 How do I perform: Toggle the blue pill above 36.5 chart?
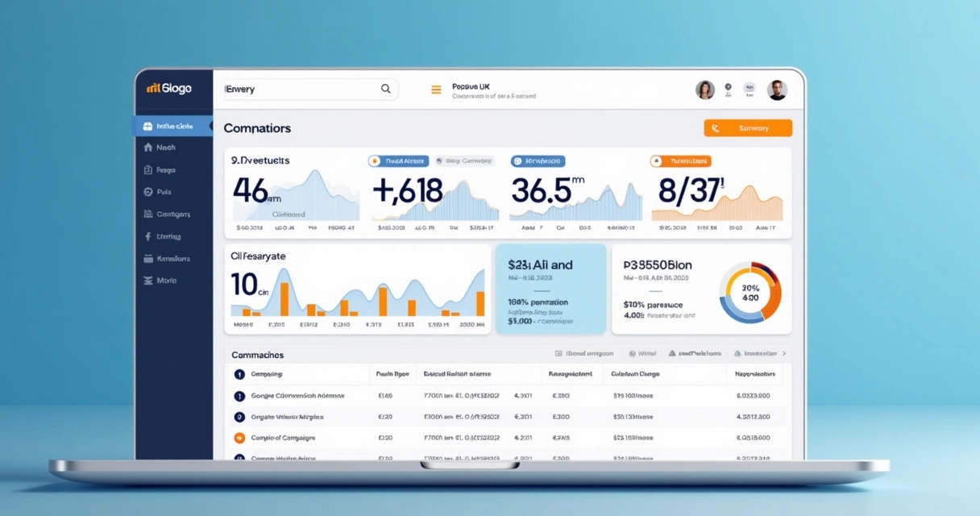(538, 161)
